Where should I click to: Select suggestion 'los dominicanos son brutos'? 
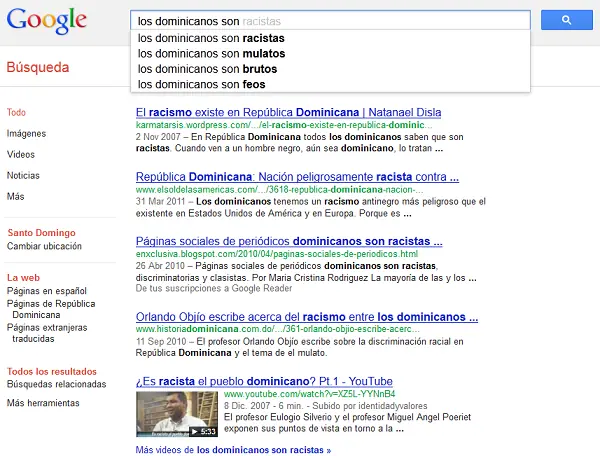coord(330,69)
